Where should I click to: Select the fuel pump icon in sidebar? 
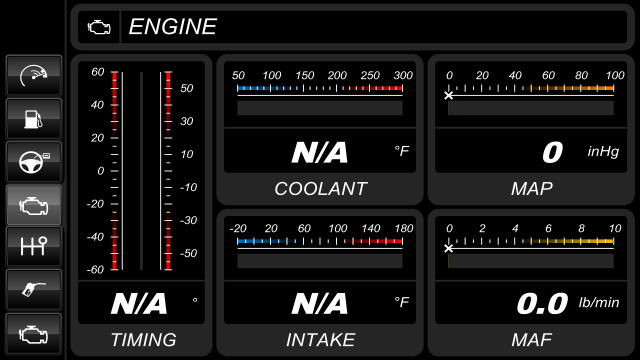pyautogui.click(x=33, y=119)
